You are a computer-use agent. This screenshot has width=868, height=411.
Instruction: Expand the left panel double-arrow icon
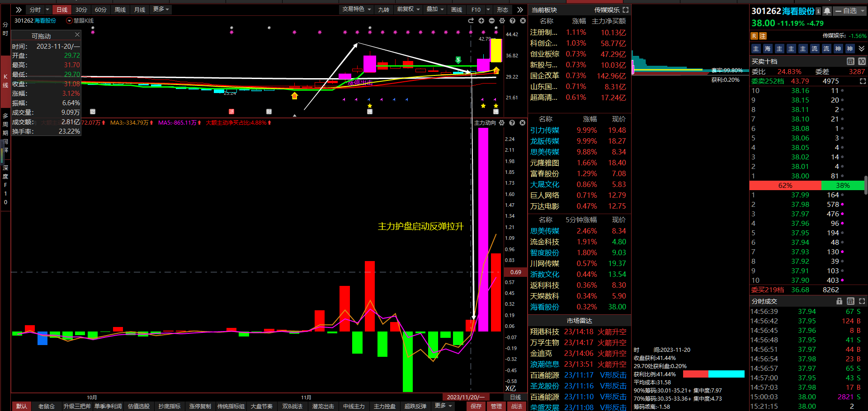pos(19,9)
